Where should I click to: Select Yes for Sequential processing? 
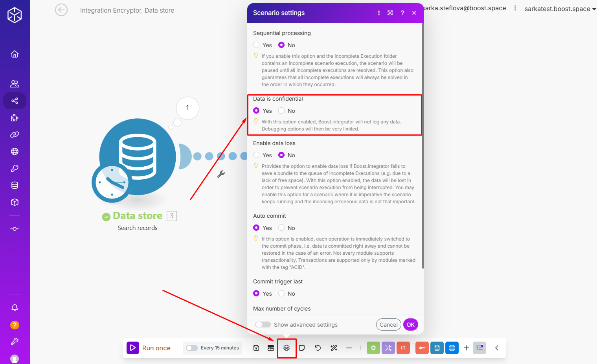(x=256, y=45)
